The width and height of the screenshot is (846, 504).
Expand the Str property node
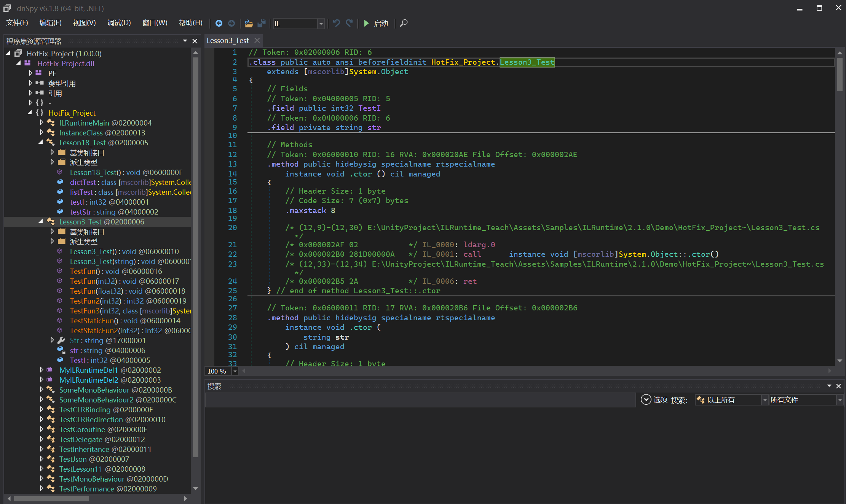52,340
